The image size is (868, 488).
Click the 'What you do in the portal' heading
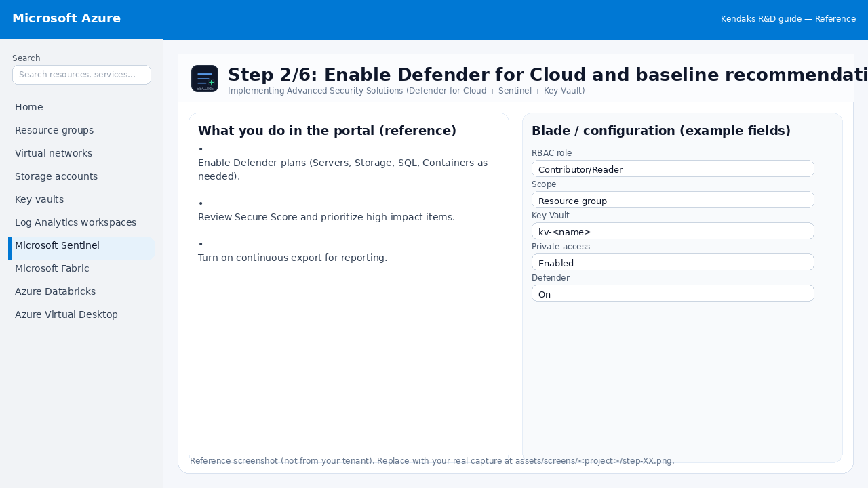pos(327,131)
